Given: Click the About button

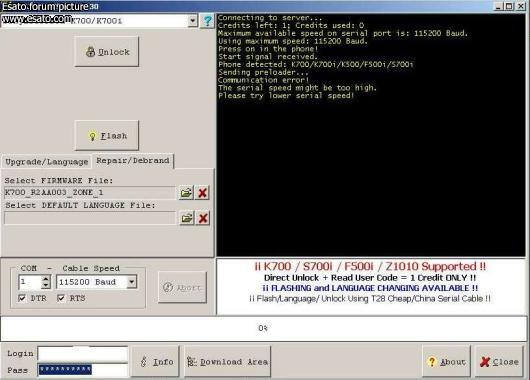Looking at the screenshot, I should (446, 361).
